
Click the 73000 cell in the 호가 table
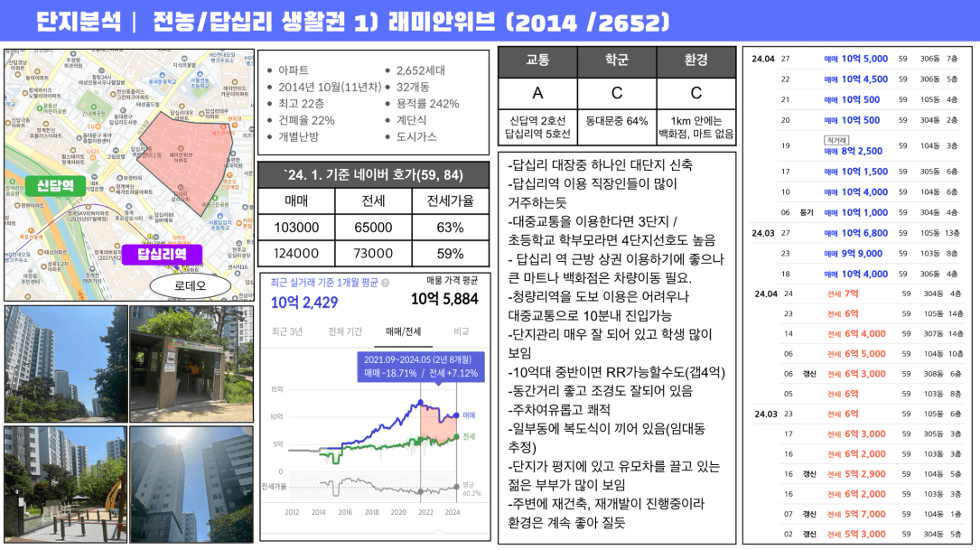[373, 254]
